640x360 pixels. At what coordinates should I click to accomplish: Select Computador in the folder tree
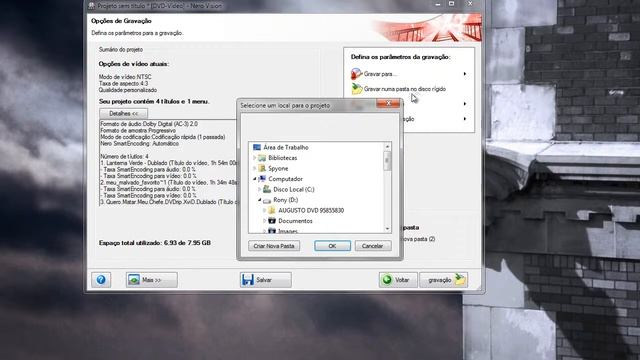click(285, 179)
